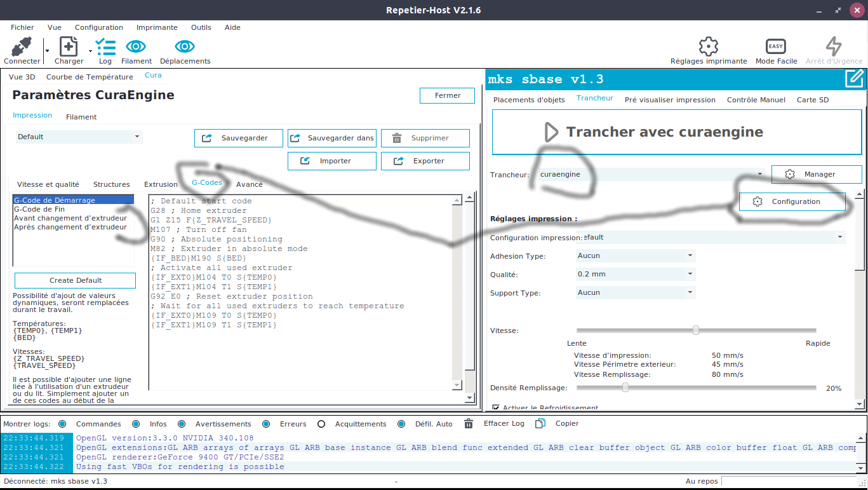Open the Vue menu
The image size is (868, 490).
tap(55, 27)
